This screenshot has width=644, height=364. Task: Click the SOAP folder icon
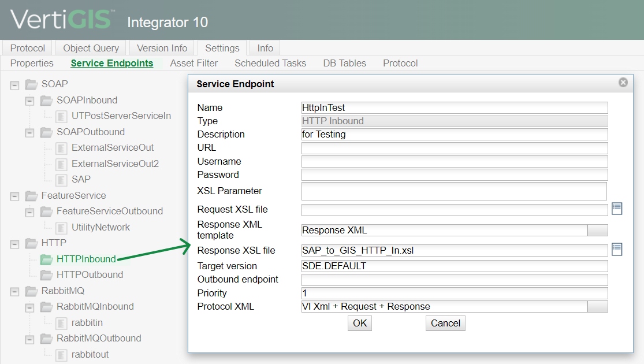pyautogui.click(x=32, y=84)
